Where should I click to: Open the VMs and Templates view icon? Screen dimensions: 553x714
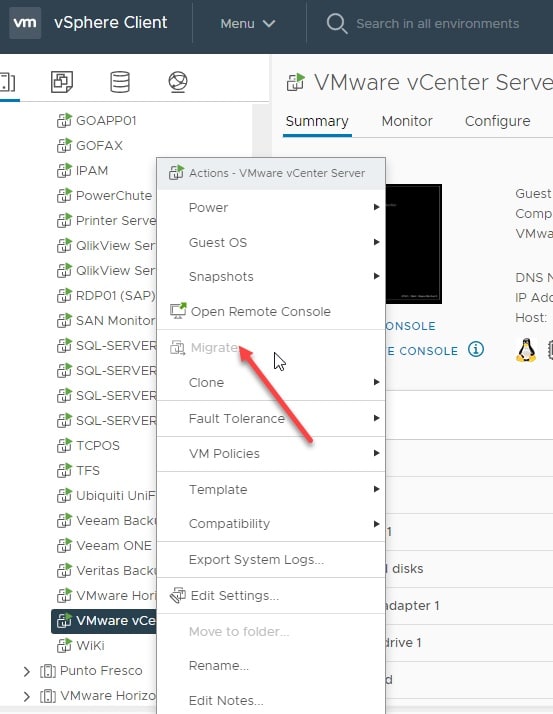point(62,82)
